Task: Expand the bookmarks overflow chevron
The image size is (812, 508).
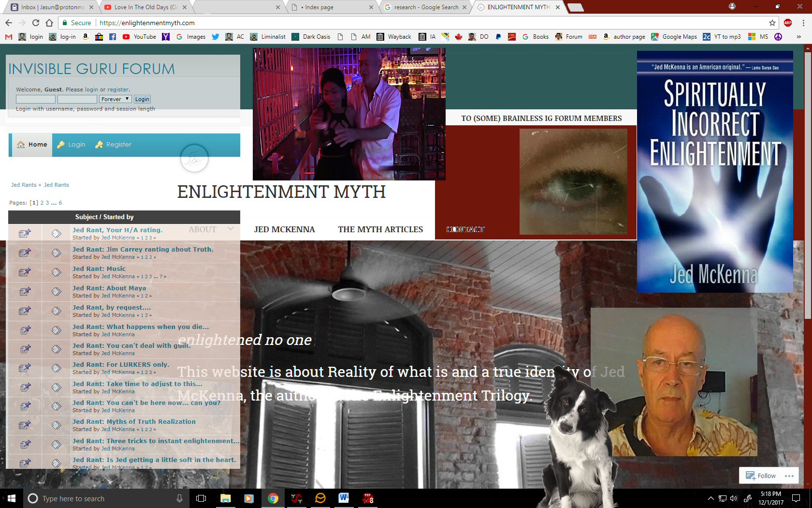Action: (798, 37)
